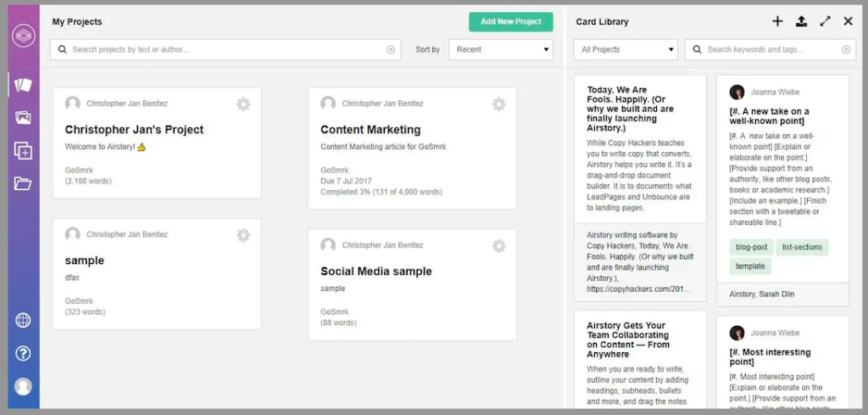
Task: Click 'Completed 3% (131 of 4,000 words)' text
Action: pyautogui.click(x=381, y=192)
